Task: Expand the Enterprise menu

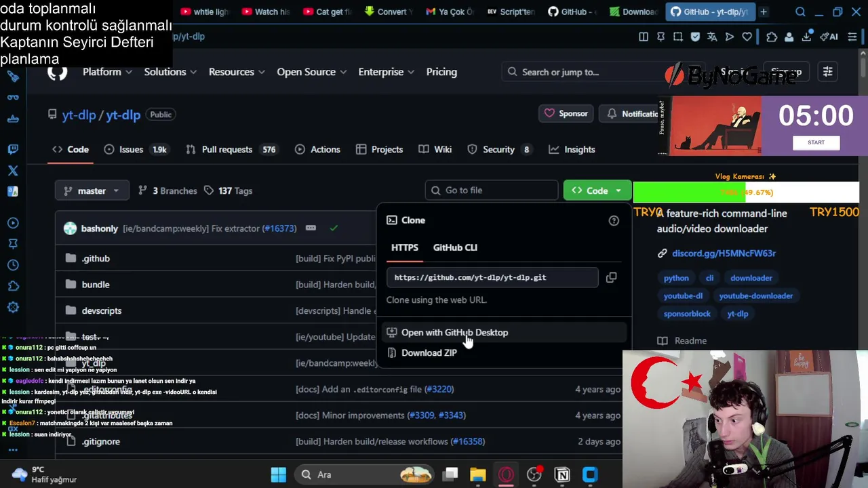Action: point(386,72)
